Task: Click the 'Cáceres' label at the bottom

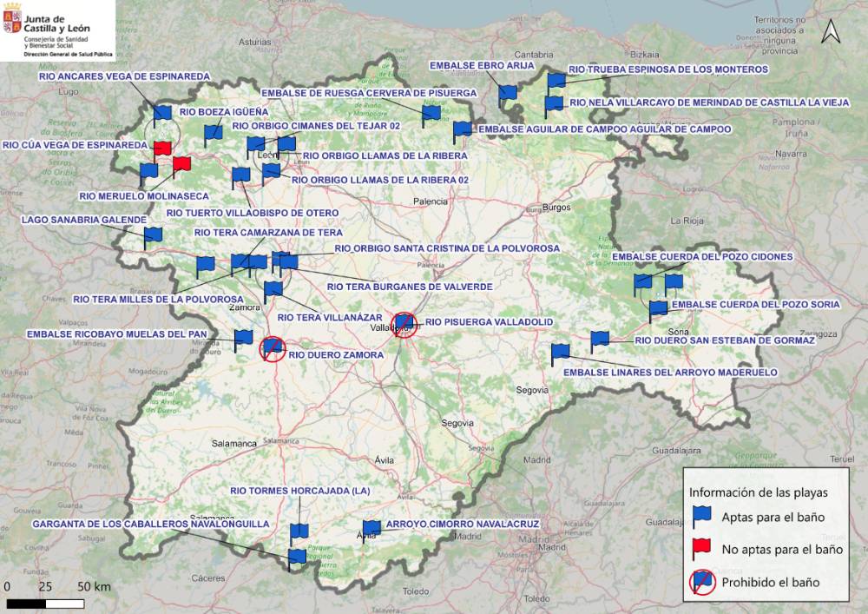Action: pyautogui.click(x=208, y=578)
